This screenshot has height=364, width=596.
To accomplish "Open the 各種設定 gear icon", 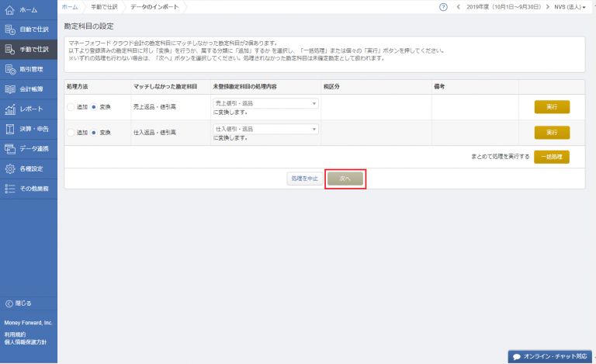I will (10, 168).
